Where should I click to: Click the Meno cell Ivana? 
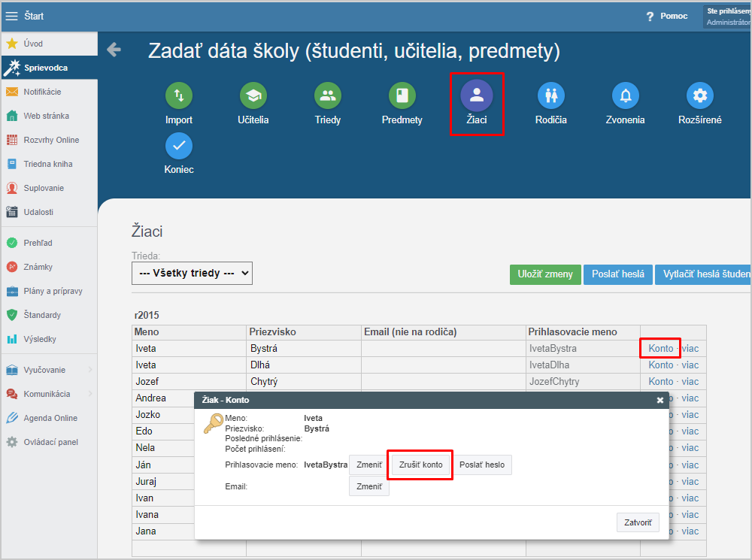click(163, 514)
